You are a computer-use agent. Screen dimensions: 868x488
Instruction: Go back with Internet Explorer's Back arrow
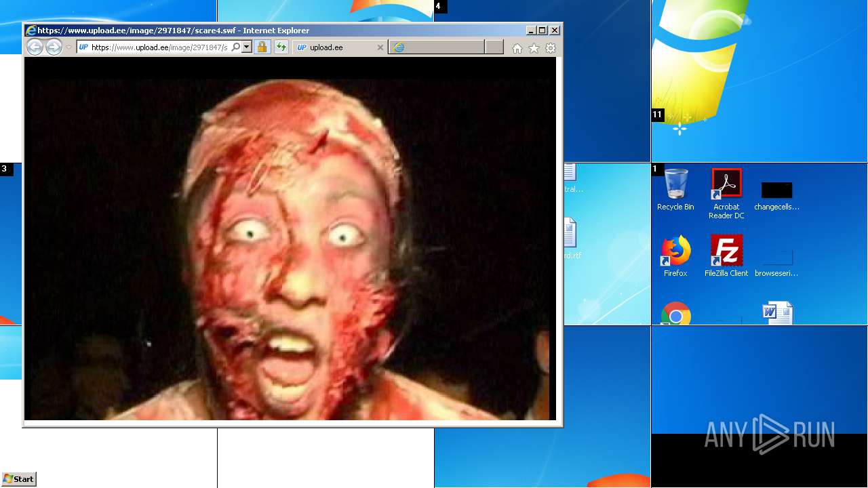[x=35, y=47]
